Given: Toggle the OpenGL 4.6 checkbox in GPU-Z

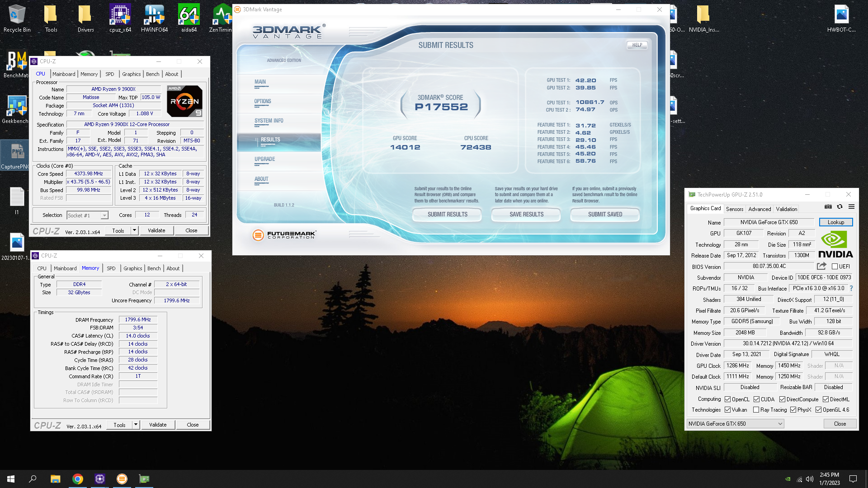Looking at the screenshot, I should 818,410.
